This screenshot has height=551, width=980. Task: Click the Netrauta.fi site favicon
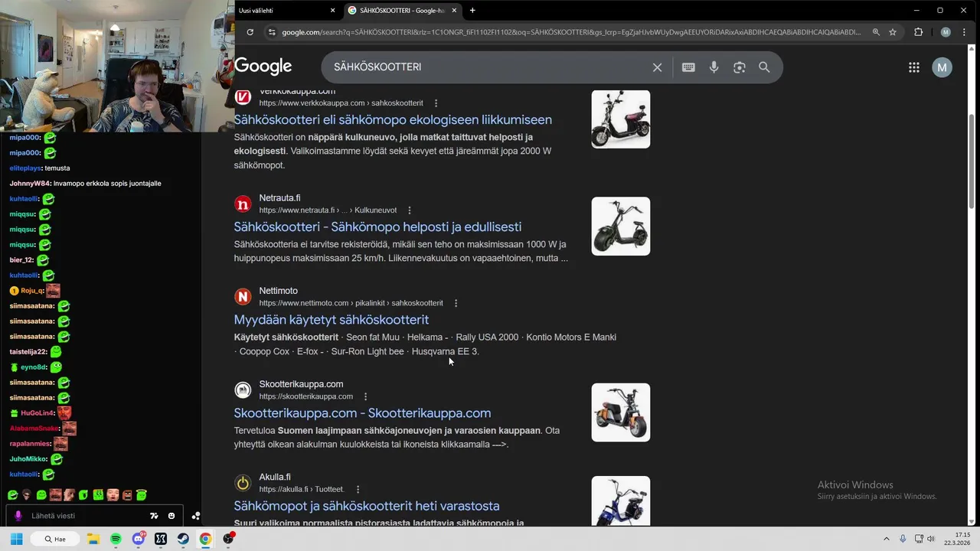pyautogui.click(x=243, y=204)
